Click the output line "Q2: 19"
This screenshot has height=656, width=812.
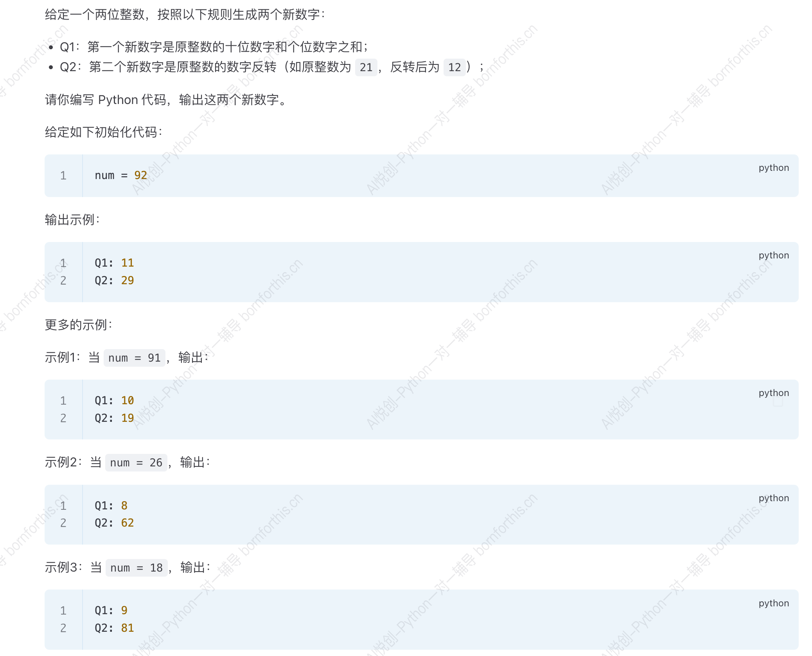coord(114,418)
